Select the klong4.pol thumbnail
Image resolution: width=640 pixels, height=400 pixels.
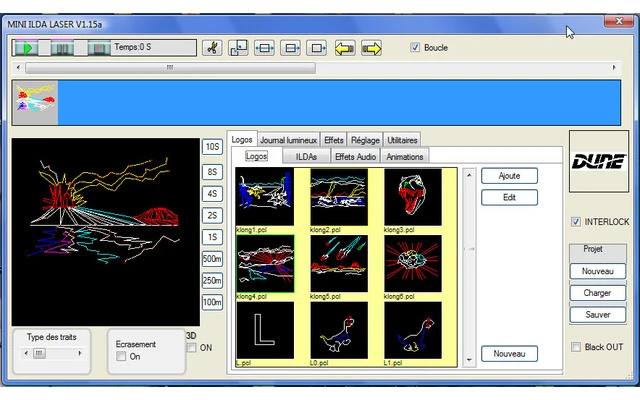(265, 264)
